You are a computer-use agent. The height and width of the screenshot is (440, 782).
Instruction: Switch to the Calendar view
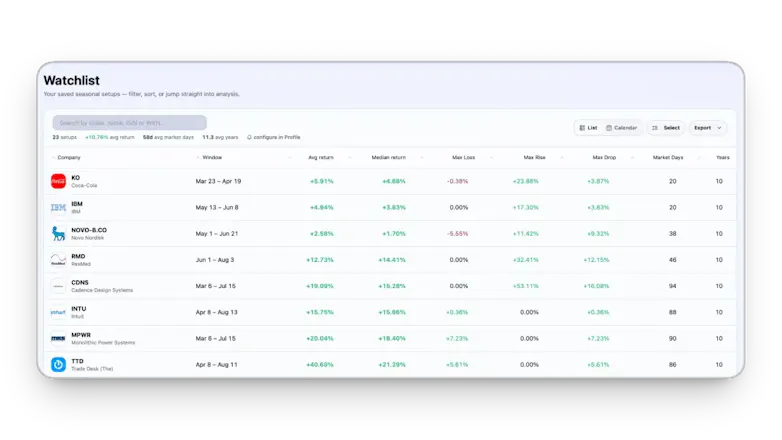click(621, 128)
